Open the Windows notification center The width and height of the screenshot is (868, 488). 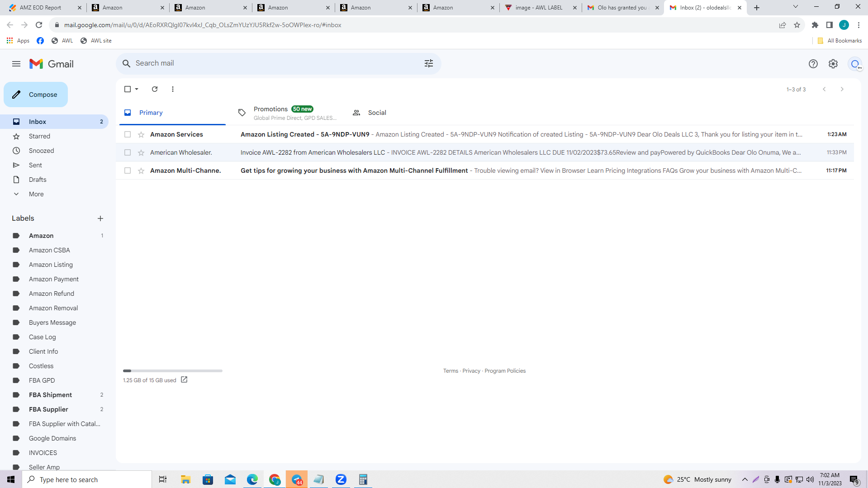pos(854,479)
